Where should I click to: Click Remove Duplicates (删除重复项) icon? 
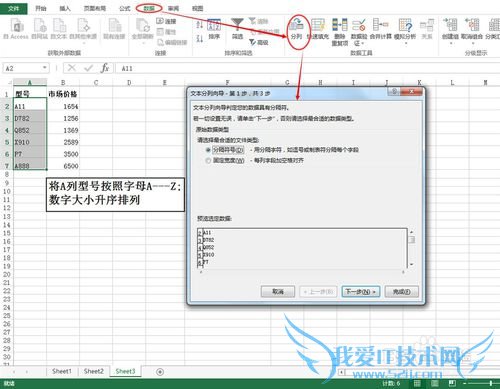[340, 32]
